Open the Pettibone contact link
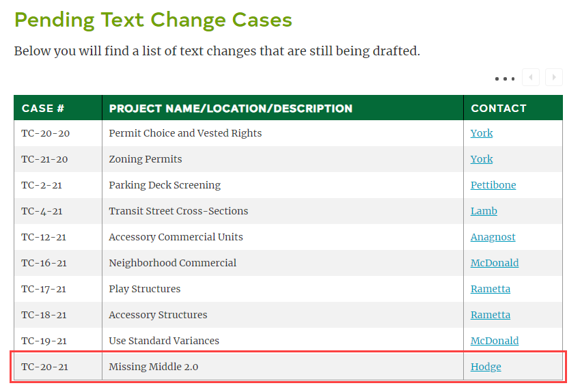The height and width of the screenshot is (392, 580). pyautogui.click(x=493, y=185)
